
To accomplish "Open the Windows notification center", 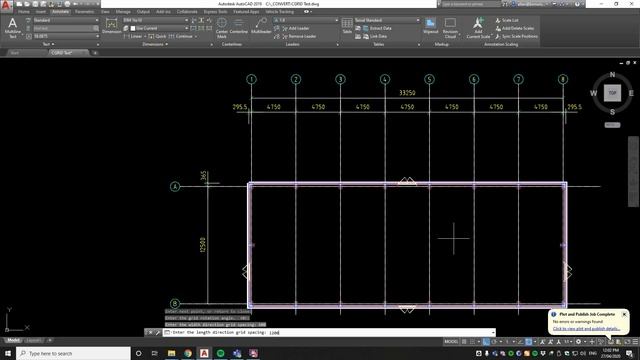I will [629, 353].
